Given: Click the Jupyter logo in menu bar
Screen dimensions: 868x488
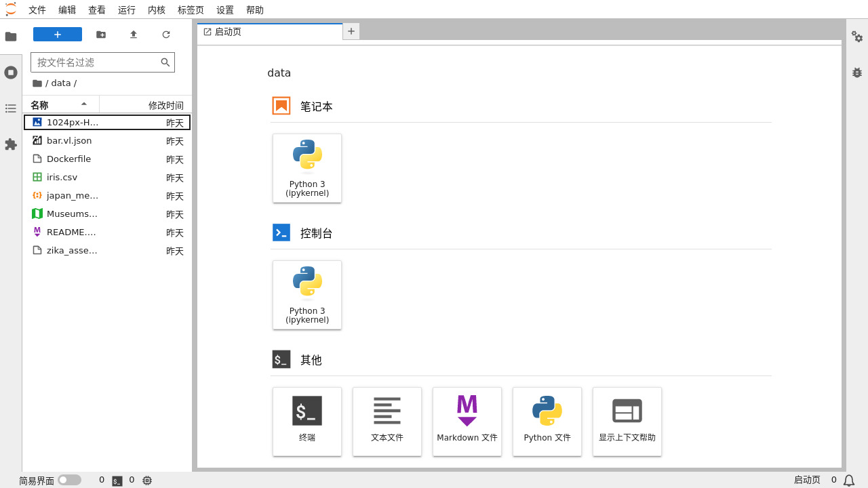Looking at the screenshot, I should [x=11, y=9].
